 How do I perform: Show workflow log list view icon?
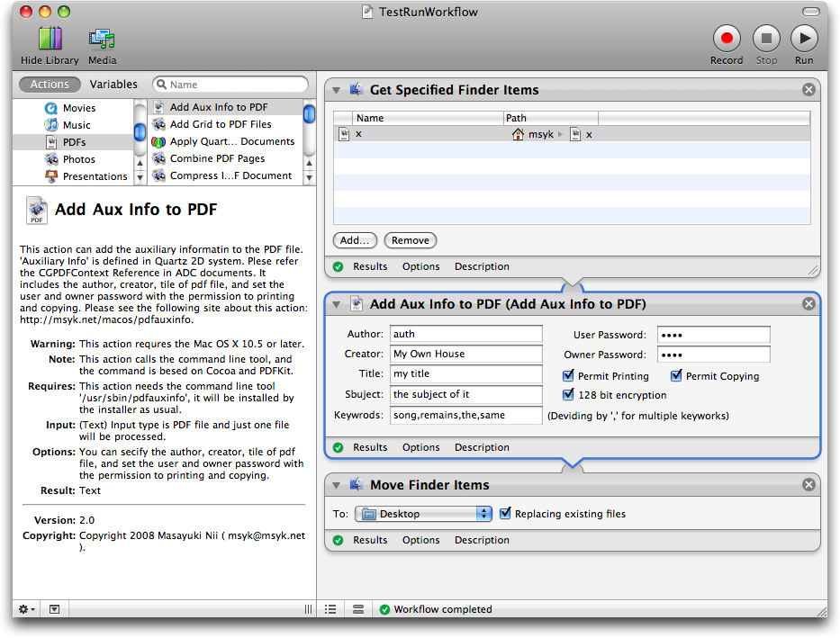[x=330, y=609]
